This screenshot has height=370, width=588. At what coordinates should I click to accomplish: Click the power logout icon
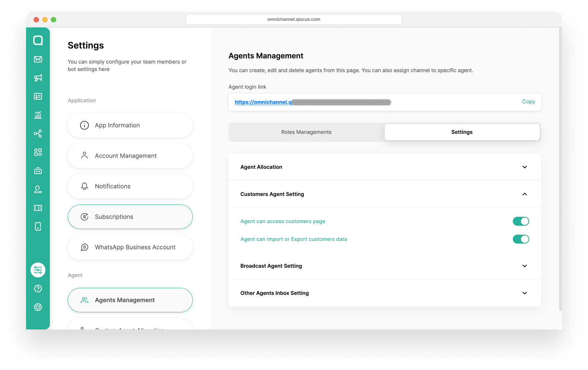(x=38, y=307)
